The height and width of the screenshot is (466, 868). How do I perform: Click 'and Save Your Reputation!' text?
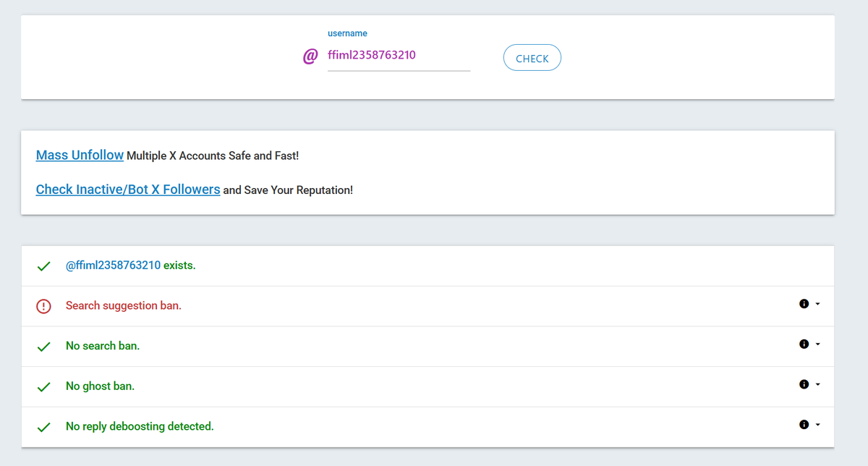point(288,190)
